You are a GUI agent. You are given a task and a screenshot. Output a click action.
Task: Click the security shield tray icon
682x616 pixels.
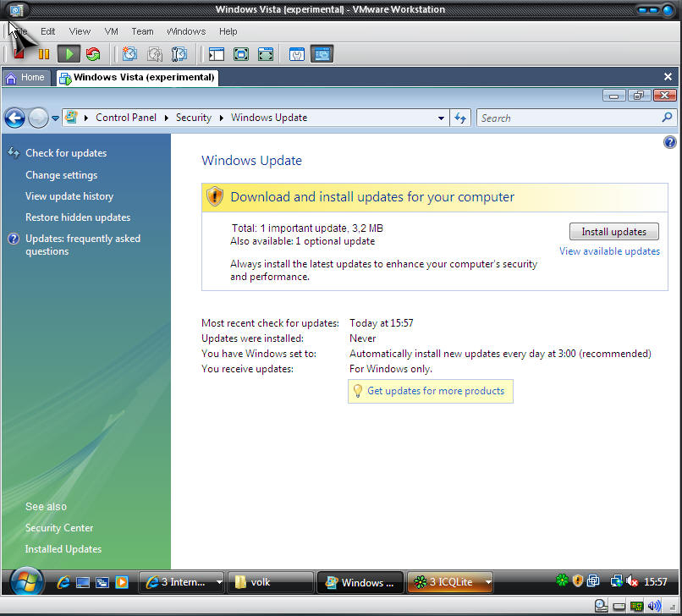578,580
